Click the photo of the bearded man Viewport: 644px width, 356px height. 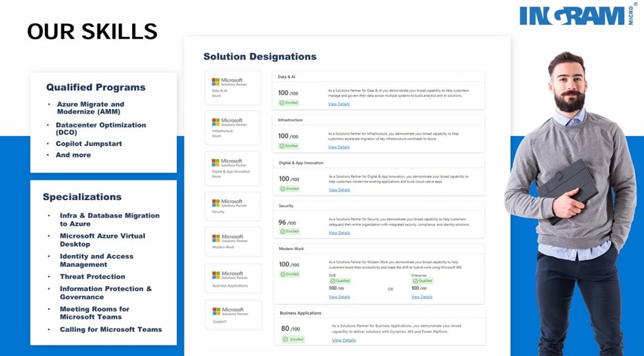[x=571, y=203]
